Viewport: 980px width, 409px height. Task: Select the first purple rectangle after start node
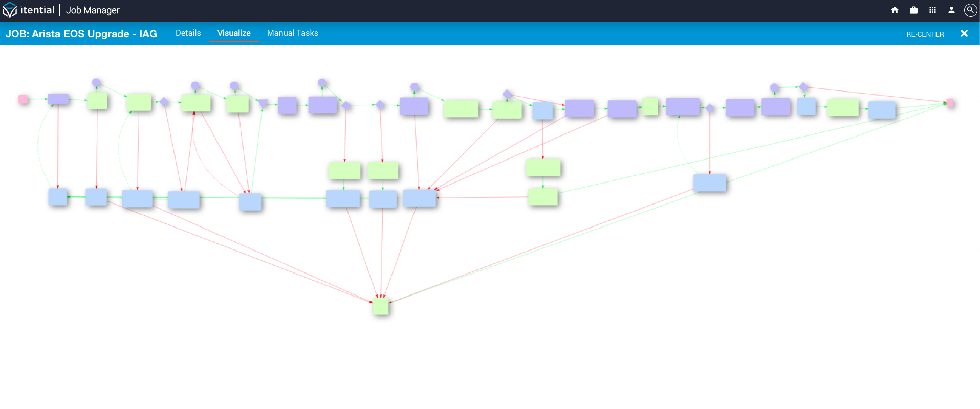point(58,99)
